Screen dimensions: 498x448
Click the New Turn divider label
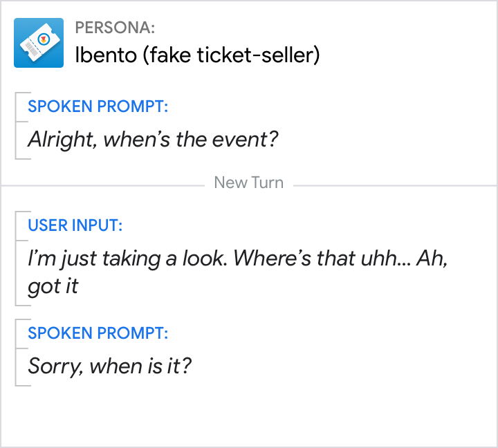point(248,183)
